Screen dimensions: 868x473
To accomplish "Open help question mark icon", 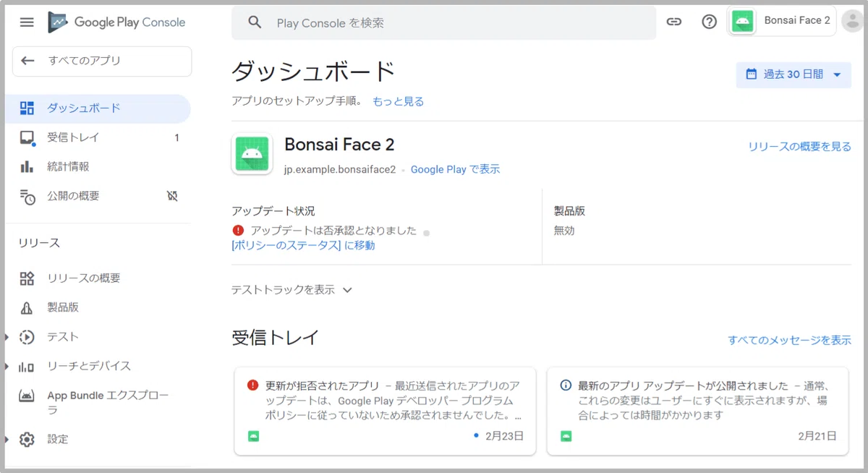I will [710, 22].
